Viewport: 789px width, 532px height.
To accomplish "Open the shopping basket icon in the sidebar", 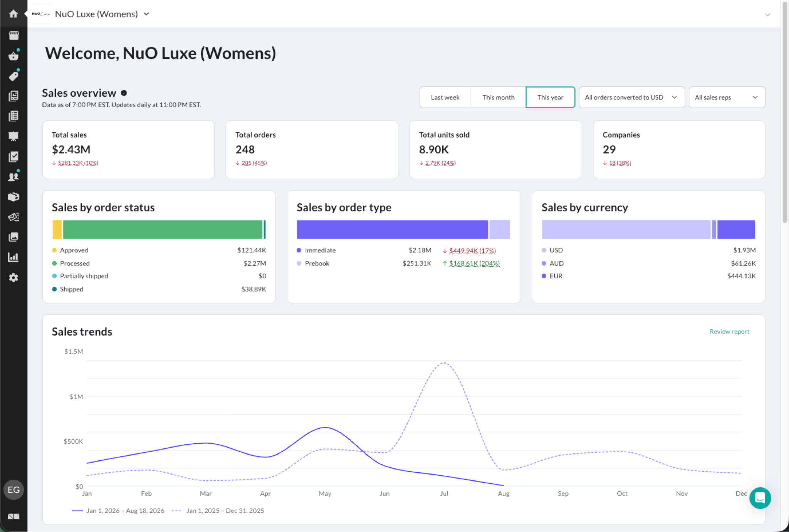I will [x=13, y=56].
